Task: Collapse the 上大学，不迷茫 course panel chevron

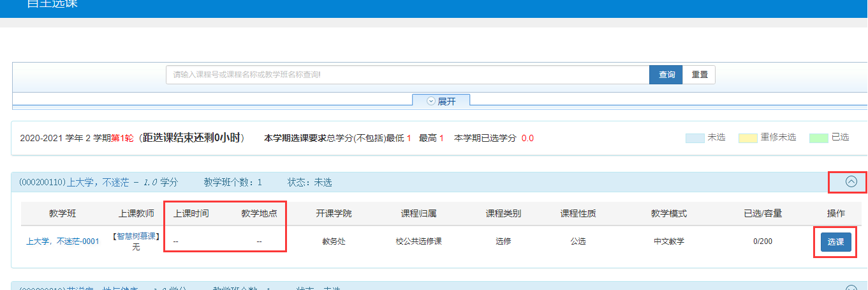Action: (851, 182)
